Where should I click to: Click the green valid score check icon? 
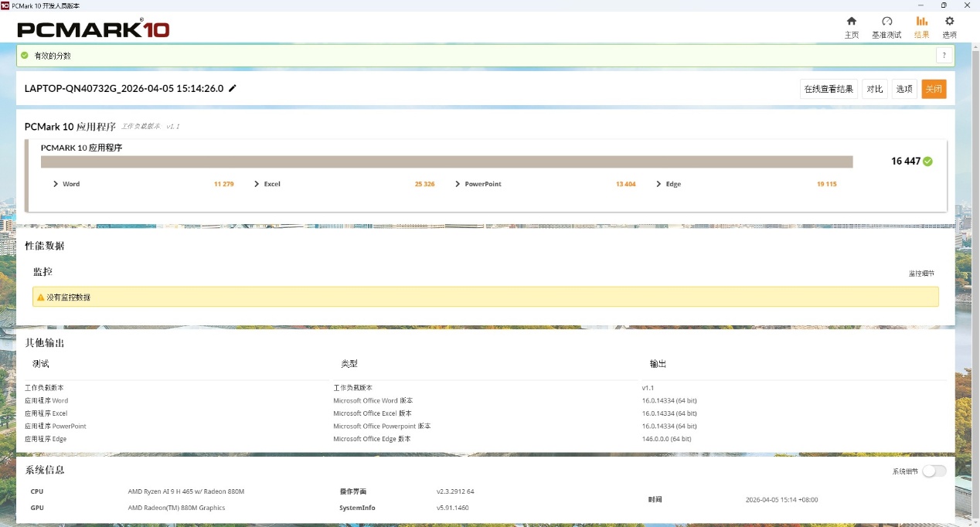(x=25, y=56)
